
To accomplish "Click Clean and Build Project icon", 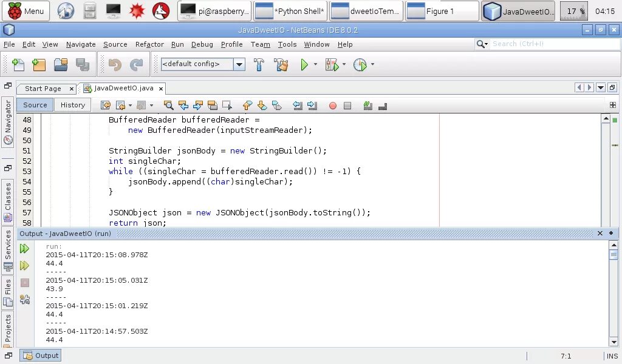I will click(x=281, y=64).
